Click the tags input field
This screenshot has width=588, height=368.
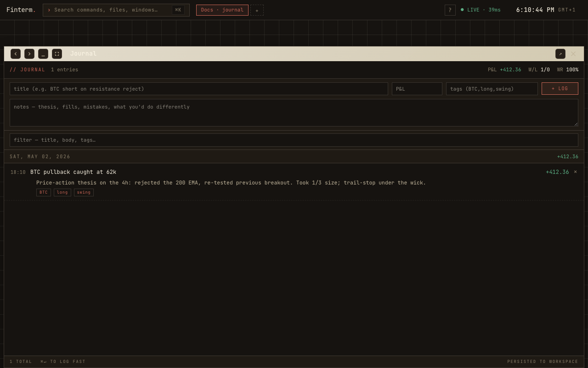tap(492, 89)
